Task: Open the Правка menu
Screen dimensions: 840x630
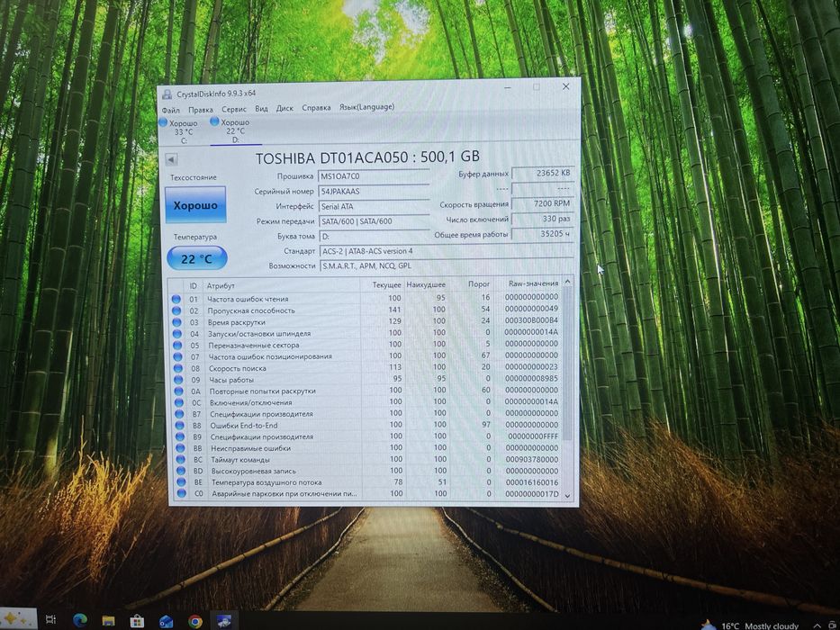Action: pyautogui.click(x=201, y=110)
